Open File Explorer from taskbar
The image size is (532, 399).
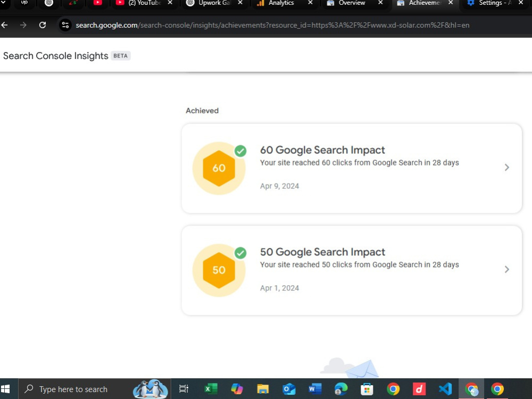point(263,389)
